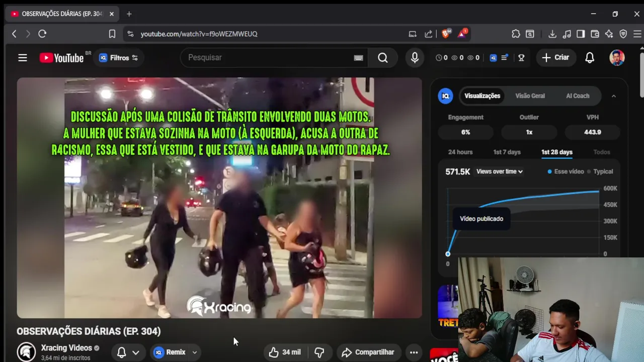Viewport: 644px width, 362px height.
Task: Dislike the video with thumbs down
Action: pos(319,352)
